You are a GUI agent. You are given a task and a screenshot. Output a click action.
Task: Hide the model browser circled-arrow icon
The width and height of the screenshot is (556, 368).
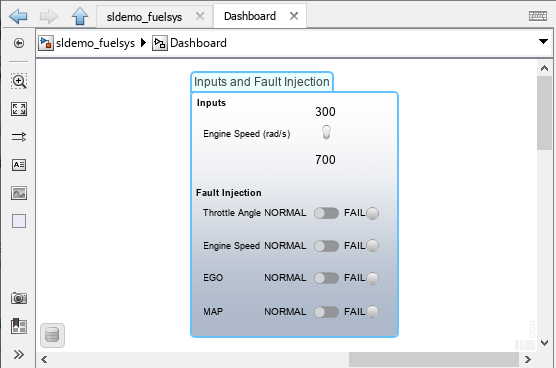click(x=19, y=43)
